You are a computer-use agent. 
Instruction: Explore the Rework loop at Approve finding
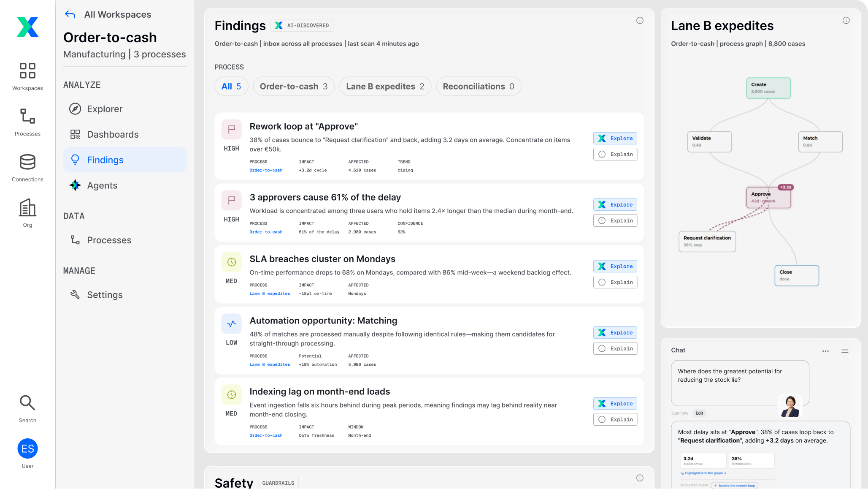click(615, 139)
